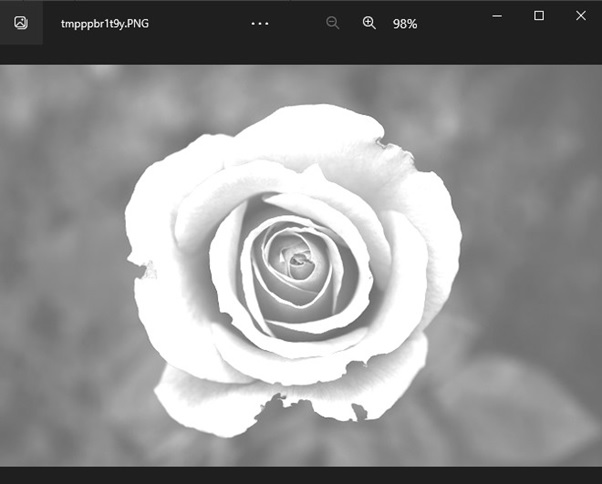Click the 98% zoom level indicator

point(405,24)
